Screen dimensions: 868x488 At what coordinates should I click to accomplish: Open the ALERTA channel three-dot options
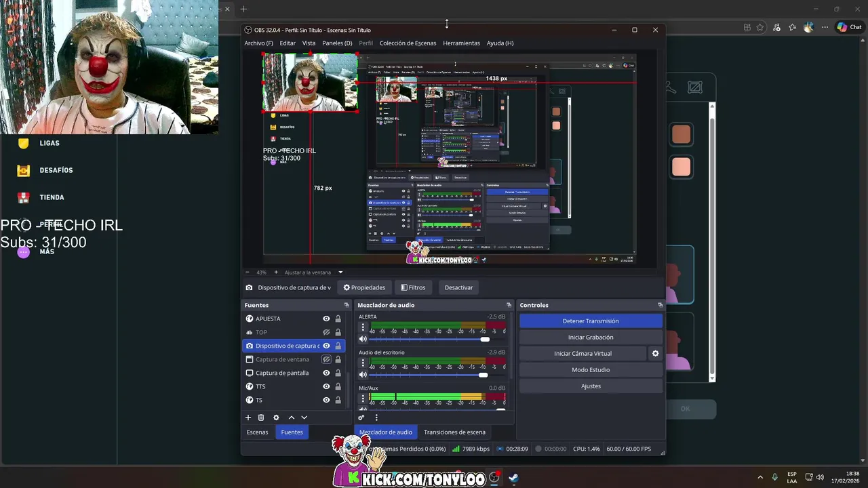[x=363, y=327]
